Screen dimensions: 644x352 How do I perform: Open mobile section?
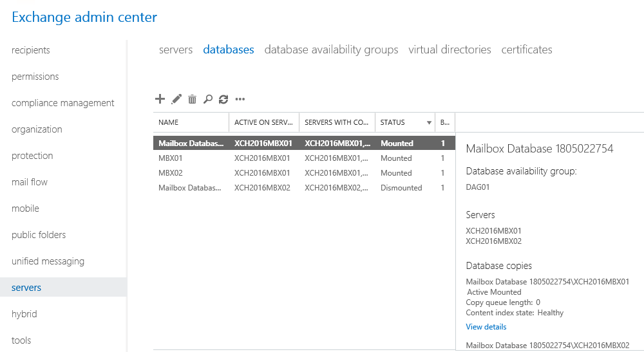(26, 208)
